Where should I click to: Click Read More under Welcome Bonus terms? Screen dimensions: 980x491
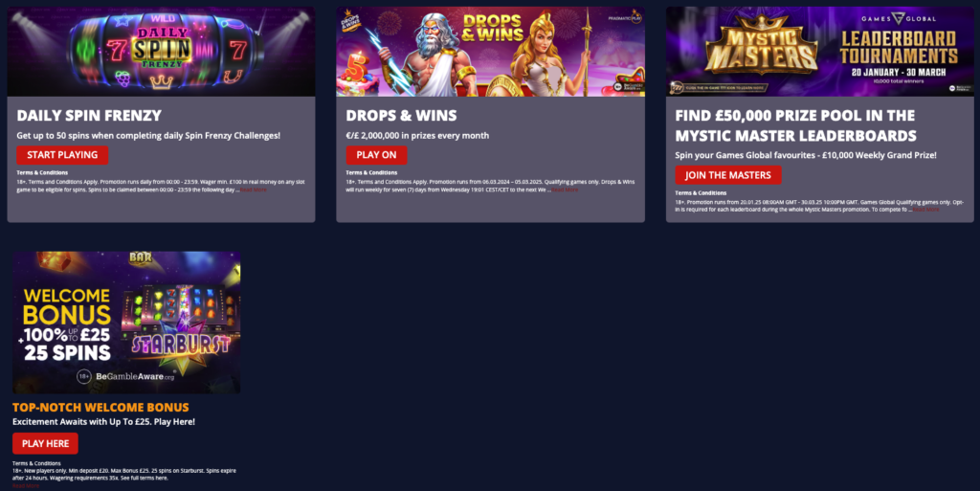tap(26, 485)
